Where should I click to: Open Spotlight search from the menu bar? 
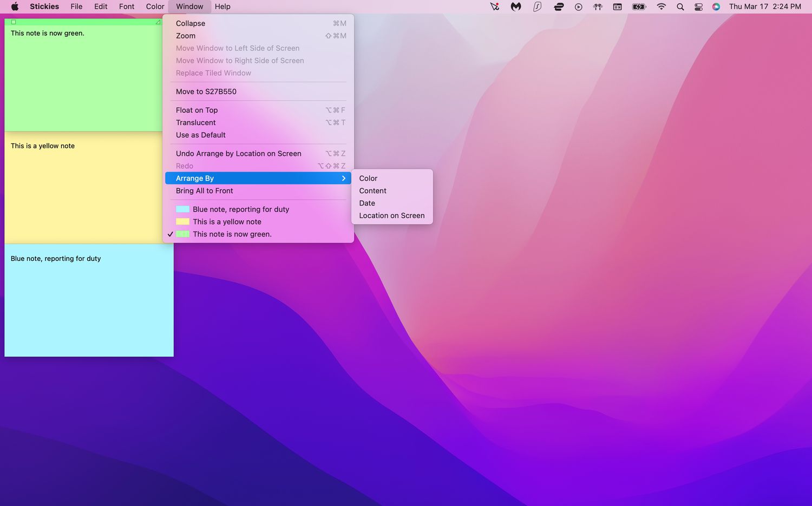(680, 7)
